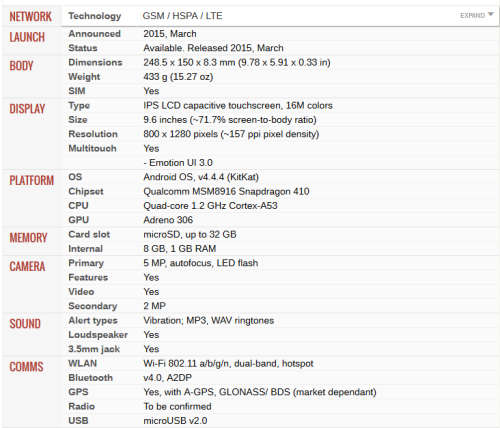Open the SOUND category heading
Viewport: 500px width, 428px height.
click(x=25, y=324)
